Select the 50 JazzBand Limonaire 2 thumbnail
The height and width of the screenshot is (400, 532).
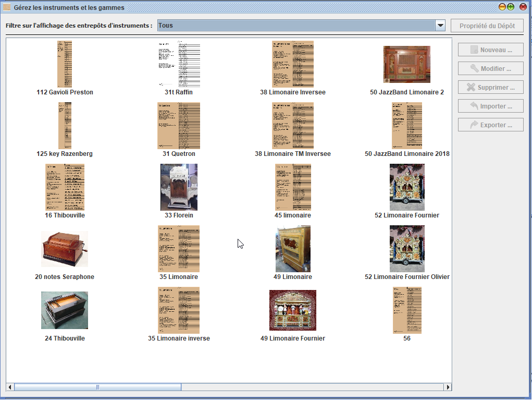[x=407, y=64]
